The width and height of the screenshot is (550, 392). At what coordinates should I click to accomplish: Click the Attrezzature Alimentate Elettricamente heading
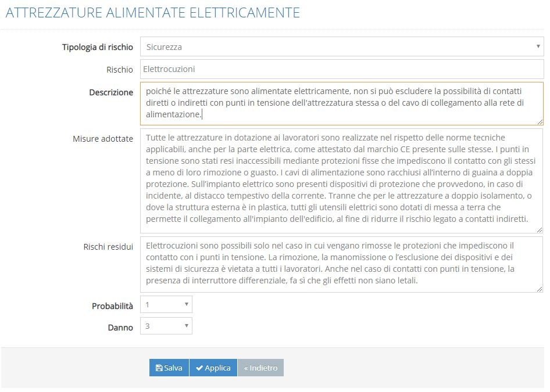153,13
